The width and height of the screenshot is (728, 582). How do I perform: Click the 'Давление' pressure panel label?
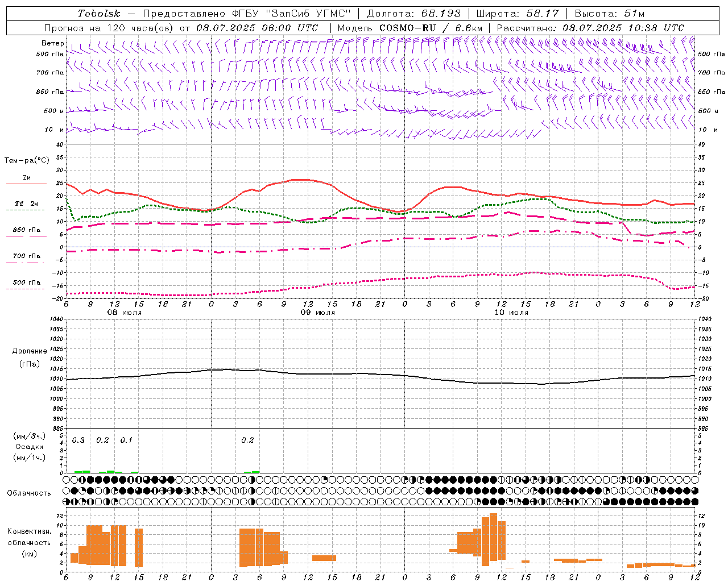click(30, 351)
